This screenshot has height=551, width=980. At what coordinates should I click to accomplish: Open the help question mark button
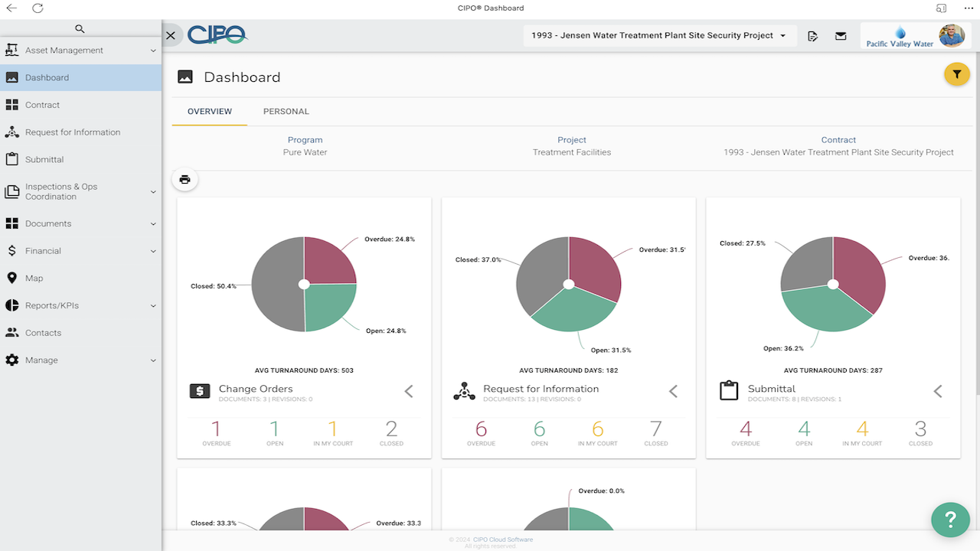pos(950,520)
